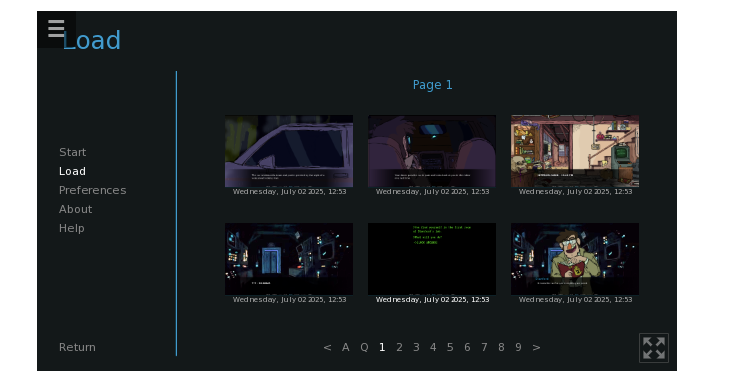739x390 pixels.
Task: Open the Help screen
Action: (x=72, y=228)
